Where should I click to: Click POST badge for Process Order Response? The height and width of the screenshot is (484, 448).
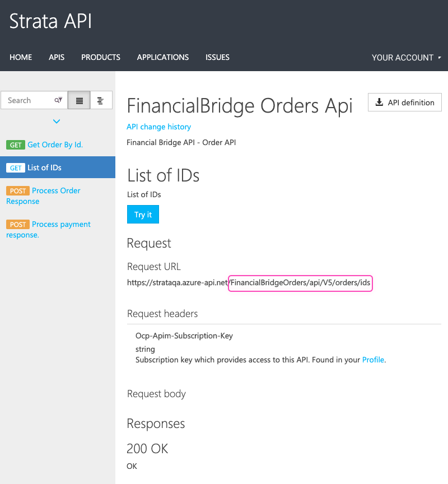tap(18, 191)
